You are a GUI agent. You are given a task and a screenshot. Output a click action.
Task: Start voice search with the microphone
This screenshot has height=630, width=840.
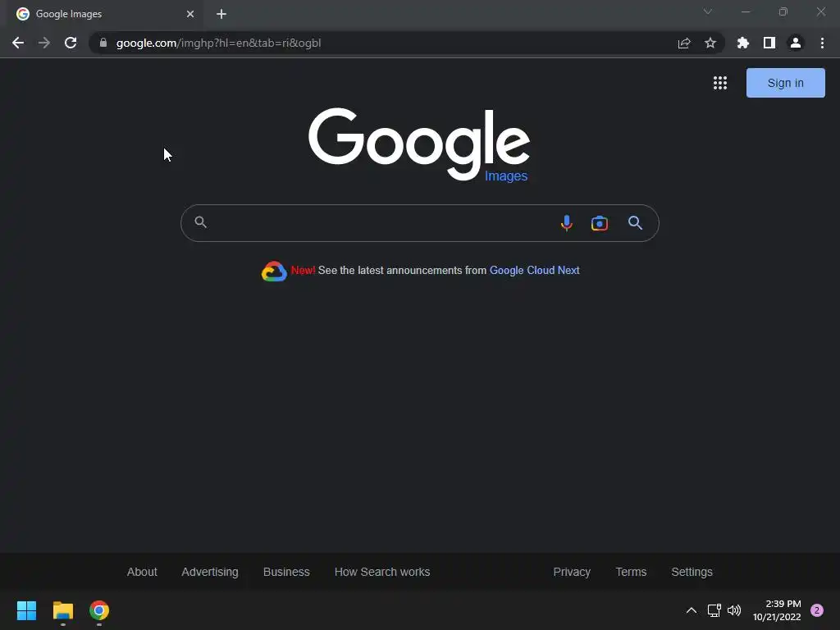pyautogui.click(x=566, y=223)
